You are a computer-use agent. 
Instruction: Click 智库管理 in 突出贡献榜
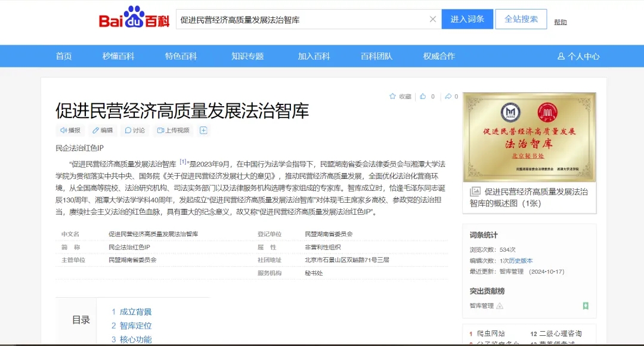(x=482, y=305)
